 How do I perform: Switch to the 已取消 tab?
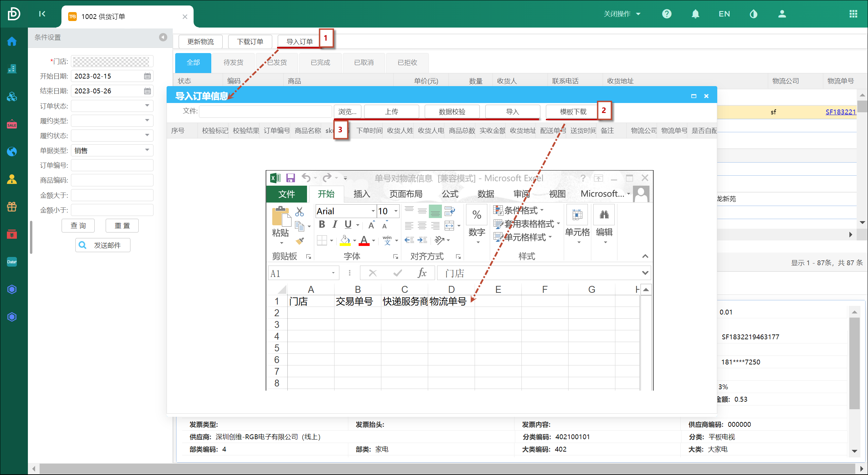364,63
